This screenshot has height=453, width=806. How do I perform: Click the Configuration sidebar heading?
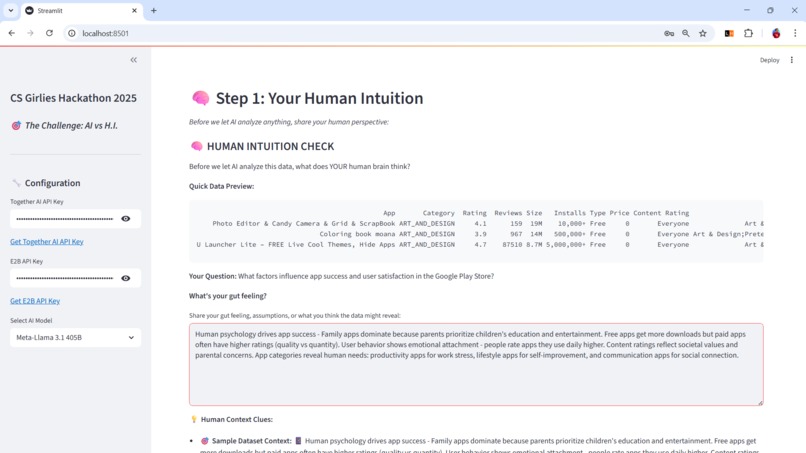(x=52, y=183)
